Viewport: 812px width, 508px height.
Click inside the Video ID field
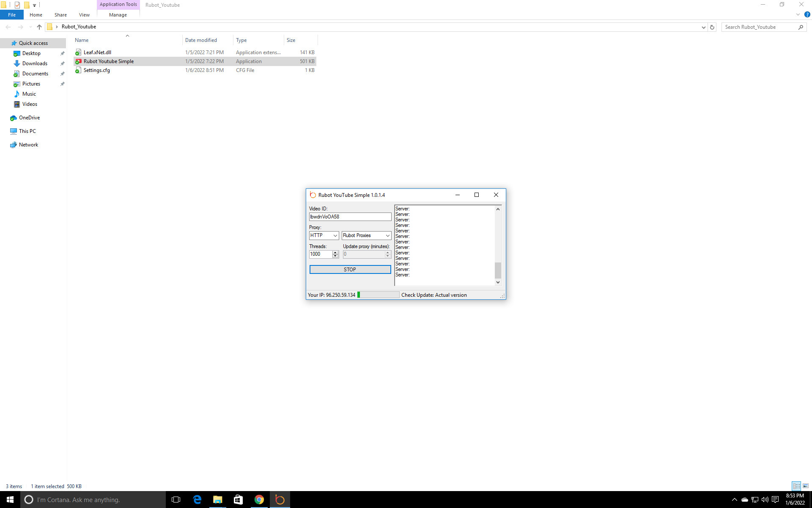pos(350,217)
